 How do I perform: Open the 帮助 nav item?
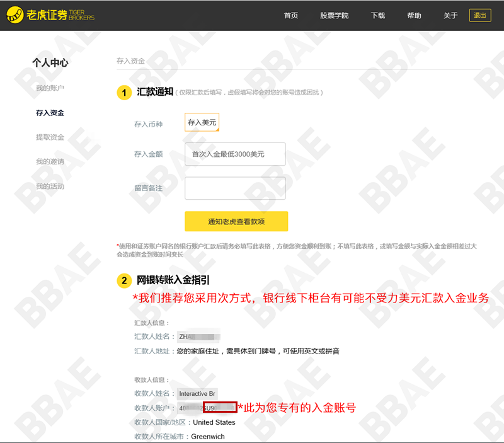[414, 15]
